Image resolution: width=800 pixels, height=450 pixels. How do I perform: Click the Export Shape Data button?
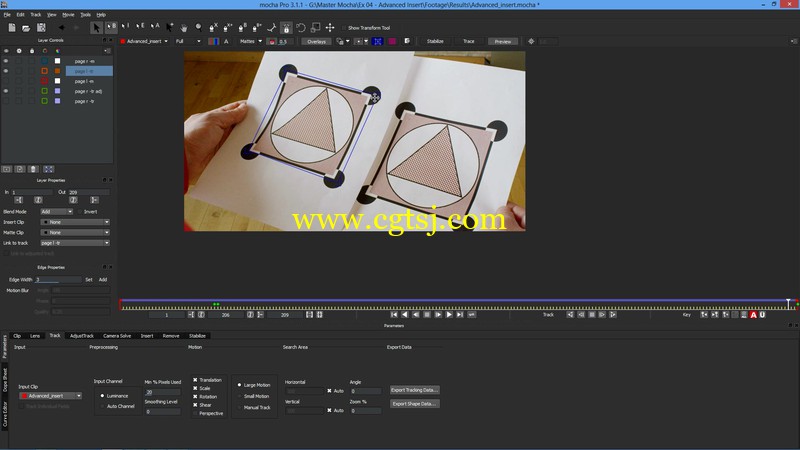(x=414, y=404)
